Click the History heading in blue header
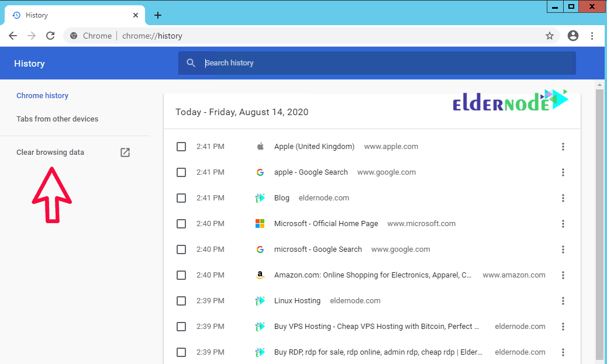The height and width of the screenshot is (364, 607). point(29,64)
